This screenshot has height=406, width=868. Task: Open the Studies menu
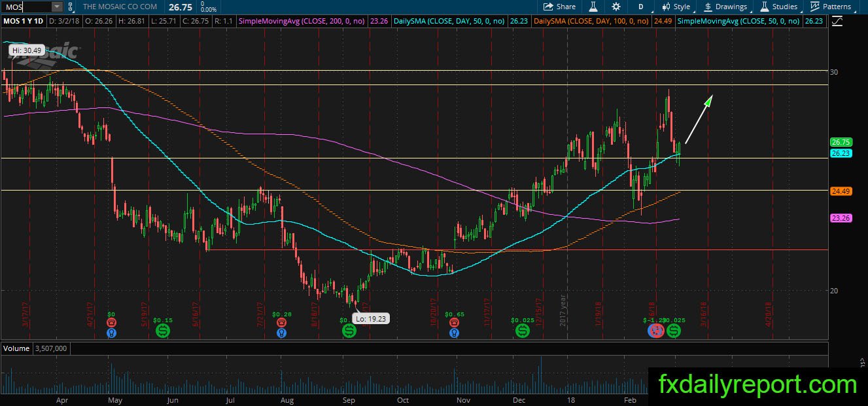tap(778, 7)
